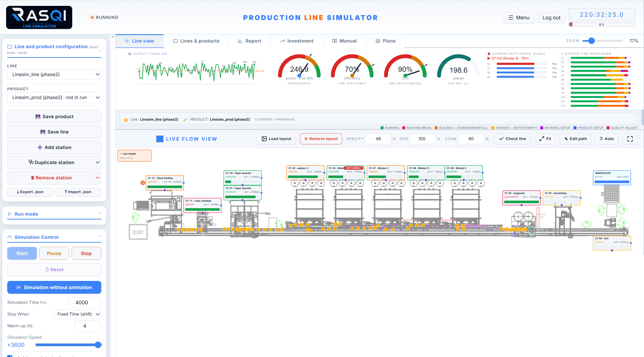Click the fast-forward icon on Simulation without animation
Image resolution: width=644 pixels, height=357 pixels.
18,287
